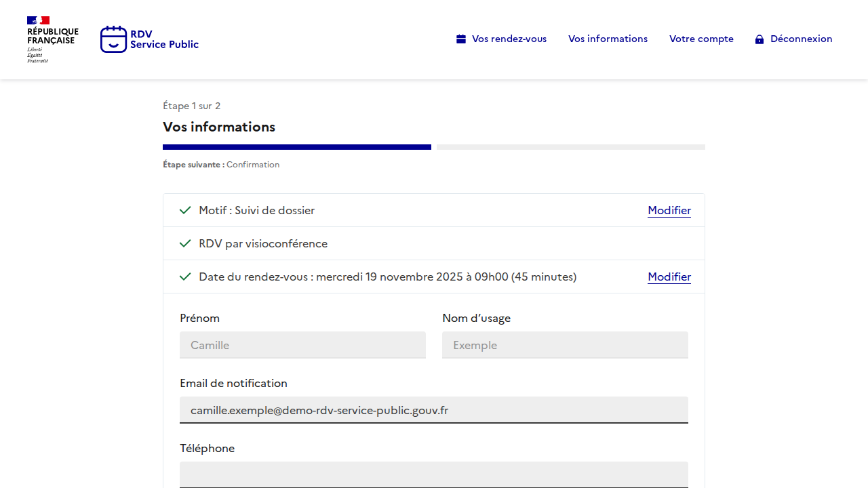Click the padlock icon beside Déconnexion

tap(759, 39)
